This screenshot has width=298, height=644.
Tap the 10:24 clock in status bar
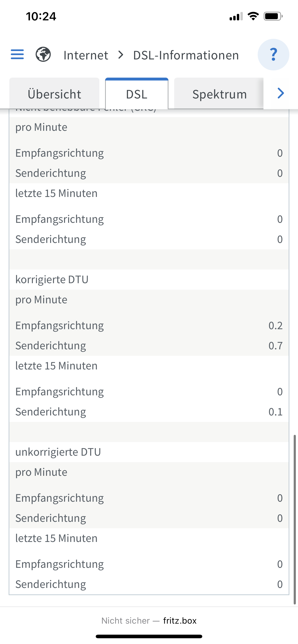41,17
